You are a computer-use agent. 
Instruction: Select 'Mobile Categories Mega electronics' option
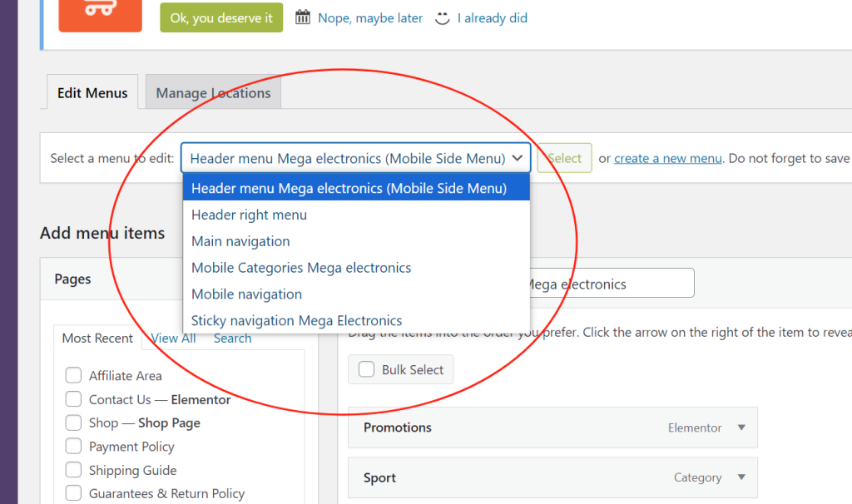301,268
